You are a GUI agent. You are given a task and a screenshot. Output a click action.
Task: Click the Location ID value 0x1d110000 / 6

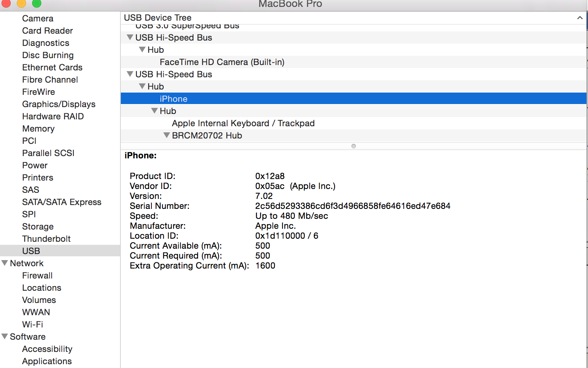tap(287, 236)
